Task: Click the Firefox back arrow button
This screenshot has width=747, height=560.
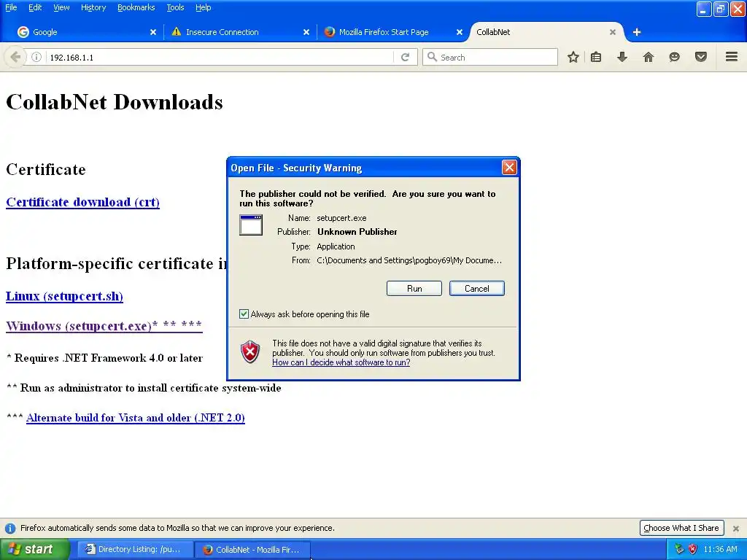Action: 15,57
